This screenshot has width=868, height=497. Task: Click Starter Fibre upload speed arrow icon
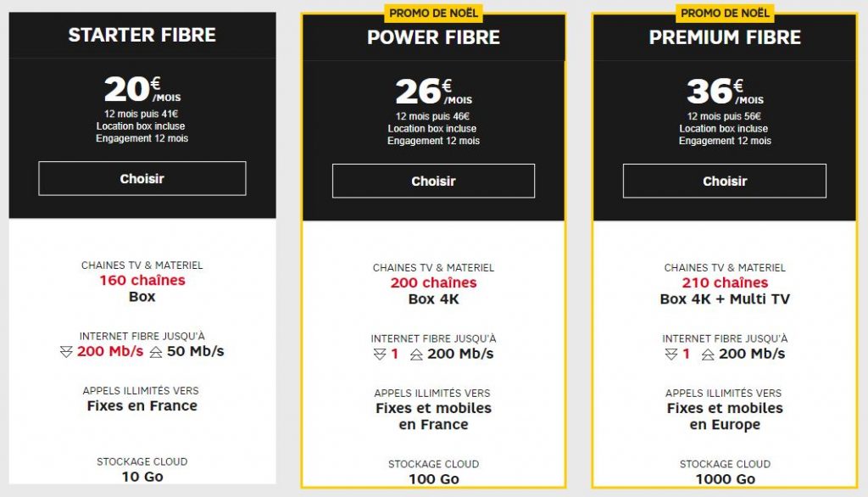[x=156, y=352]
